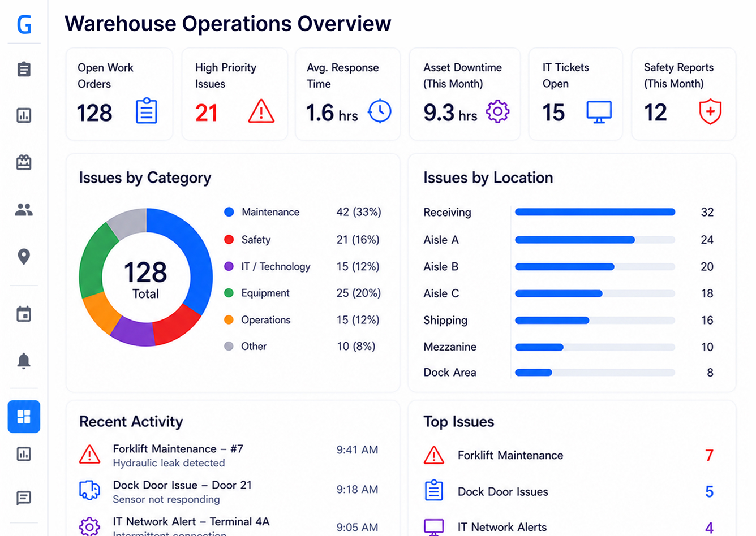Click the Receiving location bar

coord(595,212)
